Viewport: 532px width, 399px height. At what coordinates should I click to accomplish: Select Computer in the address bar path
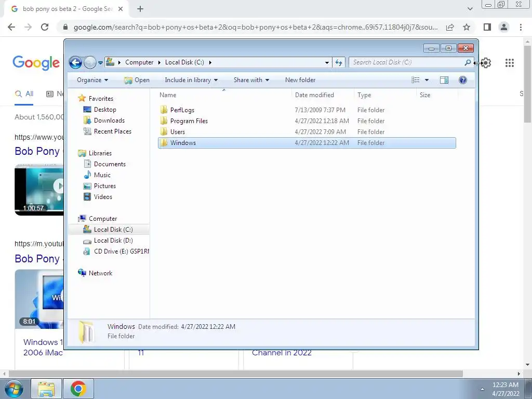139,62
